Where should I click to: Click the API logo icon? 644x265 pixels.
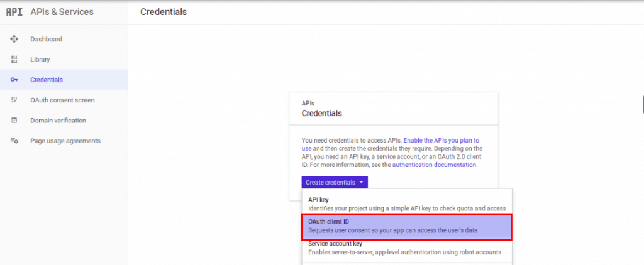(14, 12)
